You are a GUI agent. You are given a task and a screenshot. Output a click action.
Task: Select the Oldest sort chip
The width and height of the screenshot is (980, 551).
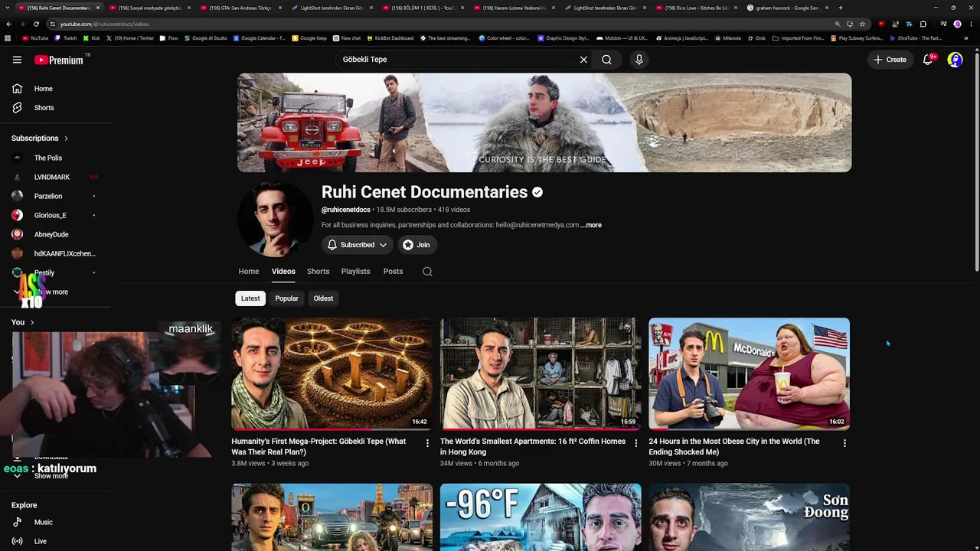(x=323, y=298)
